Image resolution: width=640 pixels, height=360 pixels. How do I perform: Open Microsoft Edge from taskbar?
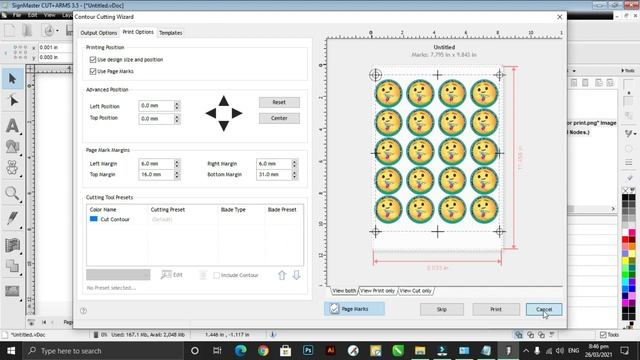(x=241, y=351)
